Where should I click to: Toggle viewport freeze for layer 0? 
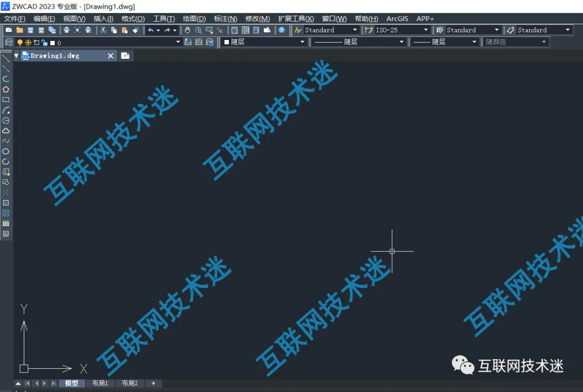click(x=37, y=43)
